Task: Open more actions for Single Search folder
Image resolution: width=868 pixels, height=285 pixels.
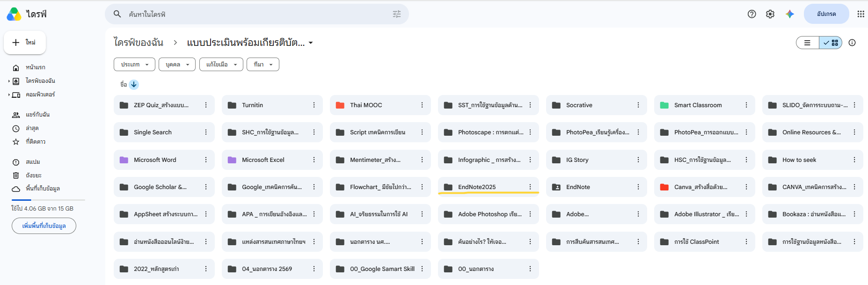Action: tap(206, 132)
